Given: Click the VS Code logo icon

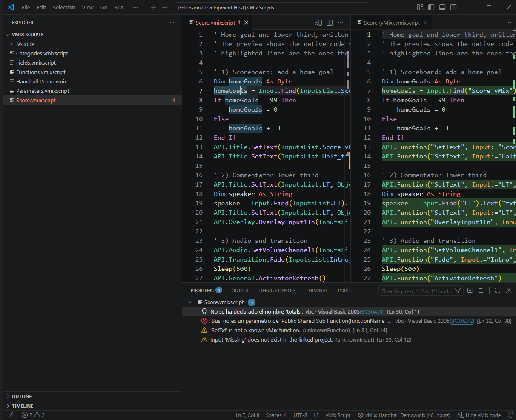Looking at the screenshot, I should click(x=11, y=7).
